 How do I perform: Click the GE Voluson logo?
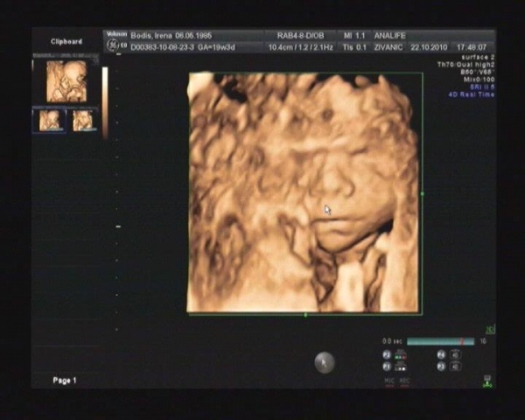(x=115, y=41)
